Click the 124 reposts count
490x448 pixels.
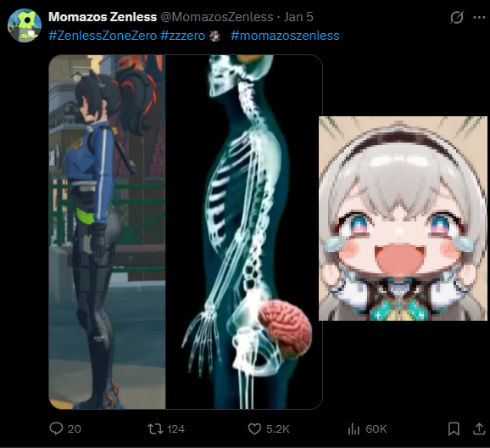tap(176, 429)
